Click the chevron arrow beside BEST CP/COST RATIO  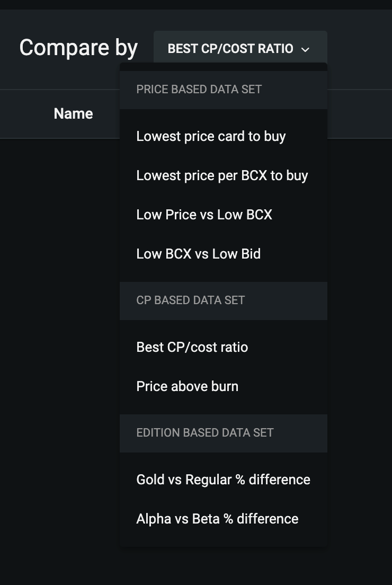pyautogui.click(x=305, y=49)
